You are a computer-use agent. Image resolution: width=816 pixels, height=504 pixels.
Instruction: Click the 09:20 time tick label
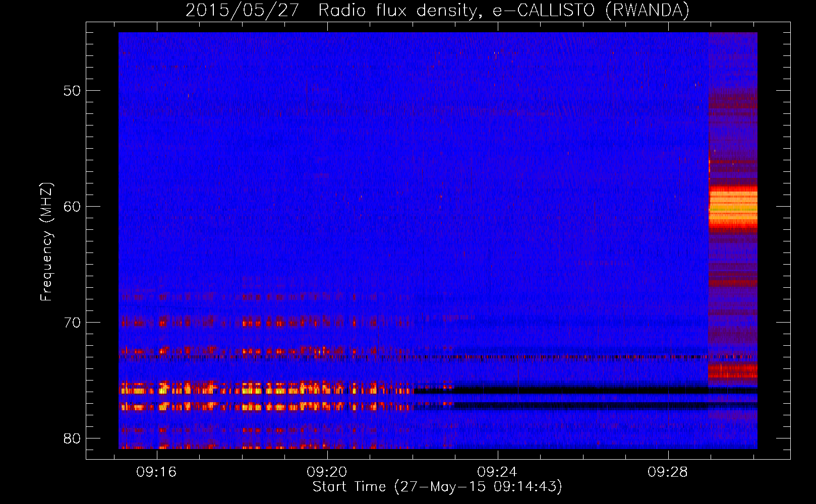tap(327, 472)
